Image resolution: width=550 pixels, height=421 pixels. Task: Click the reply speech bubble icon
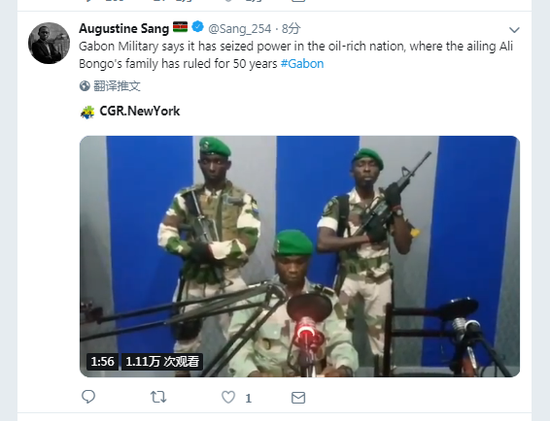tap(88, 397)
